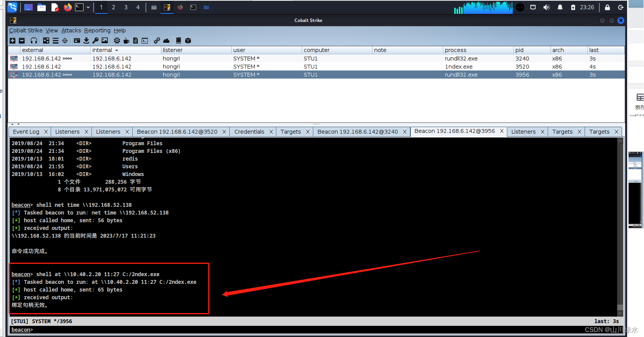Screen dimensions: 644x337
Task: Switch to target table crosshair icon
Action: pyautogui.click(x=65, y=40)
